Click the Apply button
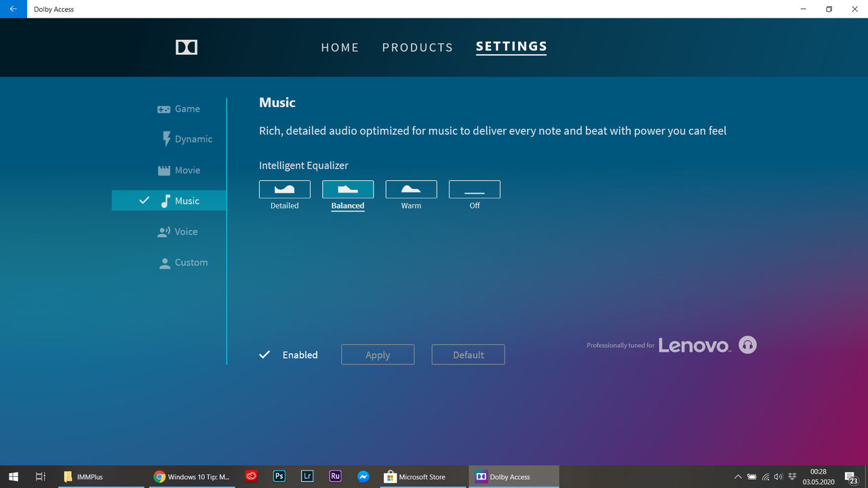Image resolution: width=868 pixels, height=488 pixels. tap(378, 354)
